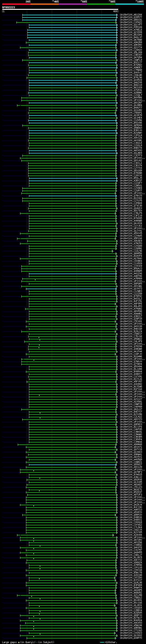Image resolution: width=146 pixels, height=644 pixels.
Task: Select label UniRef100_Q8PQR5
Action: pyautogui.click(x=131, y=284)
